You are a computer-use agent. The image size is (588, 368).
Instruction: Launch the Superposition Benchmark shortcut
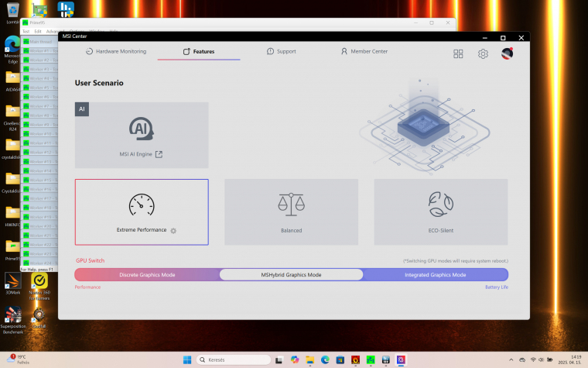point(12,320)
